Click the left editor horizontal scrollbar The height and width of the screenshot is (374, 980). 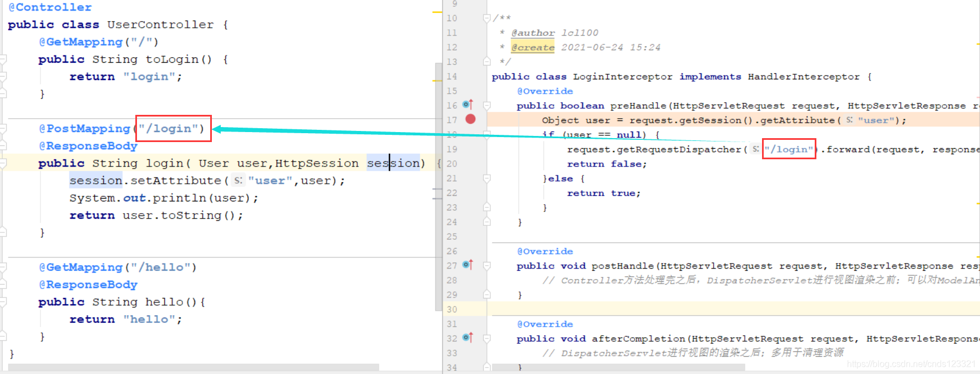194,367
